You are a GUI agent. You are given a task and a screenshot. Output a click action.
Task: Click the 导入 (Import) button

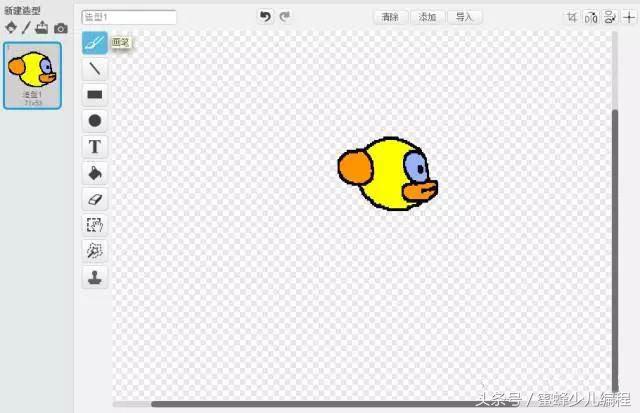pos(464,17)
